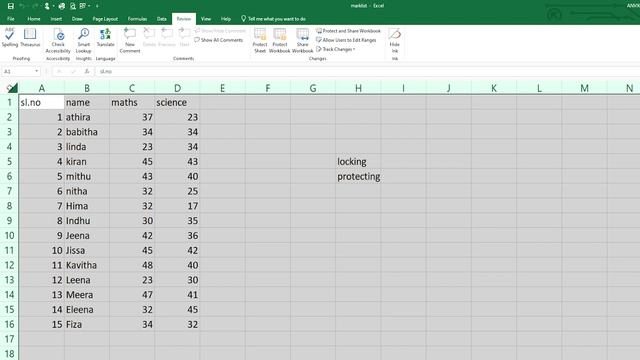Open the Translate tool
This screenshot has height=360, width=640.
(105, 38)
